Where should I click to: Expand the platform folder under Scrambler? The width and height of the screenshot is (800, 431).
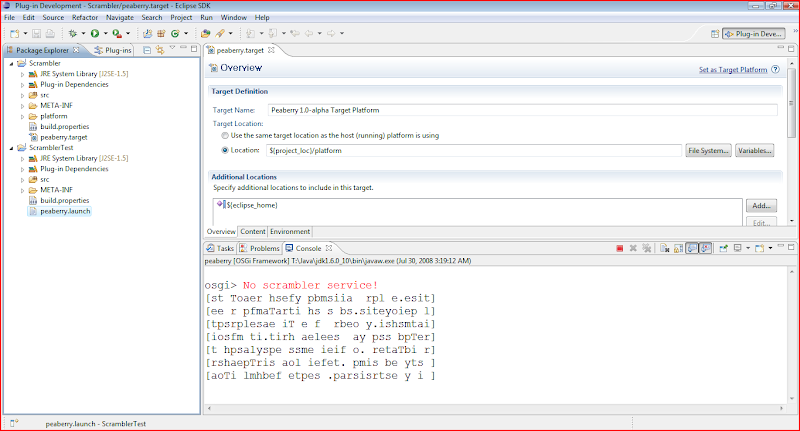click(x=22, y=117)
